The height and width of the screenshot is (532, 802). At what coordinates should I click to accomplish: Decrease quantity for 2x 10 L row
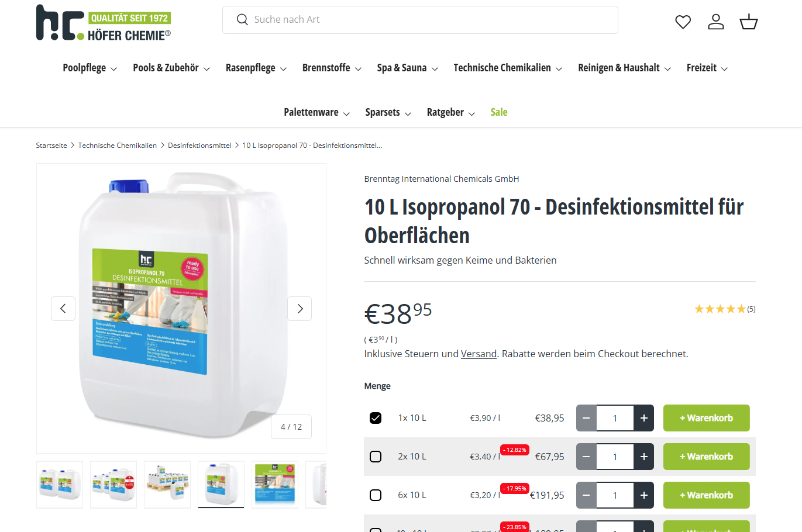[x=586, y=457]
